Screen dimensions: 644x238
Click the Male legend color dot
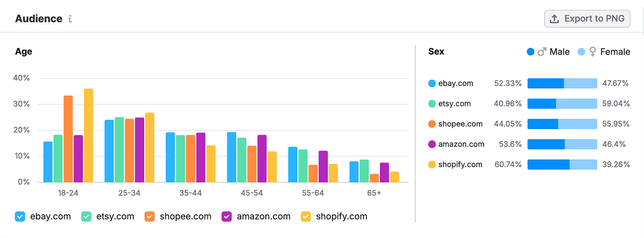tap(531, 52)
